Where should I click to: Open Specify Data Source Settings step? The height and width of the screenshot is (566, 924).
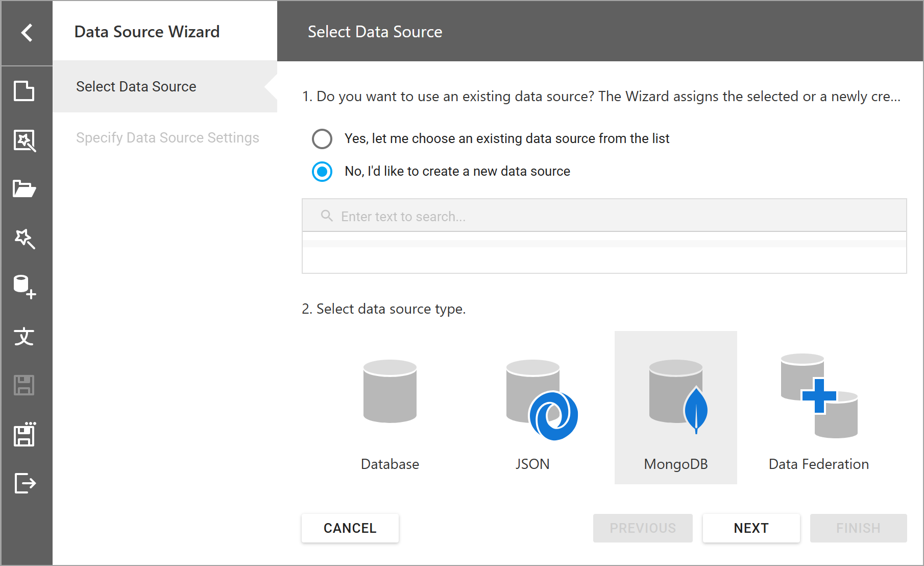tap(167, 137)
